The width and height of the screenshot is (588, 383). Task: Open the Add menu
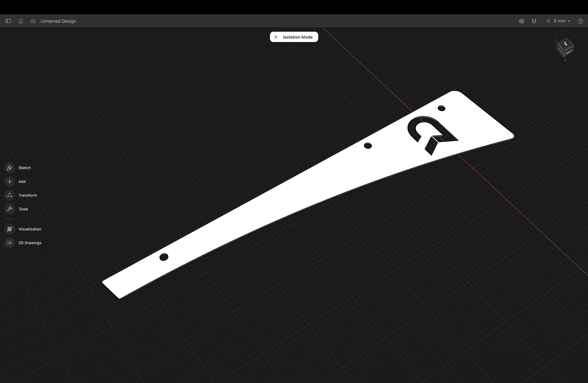[x=10, y=182]
